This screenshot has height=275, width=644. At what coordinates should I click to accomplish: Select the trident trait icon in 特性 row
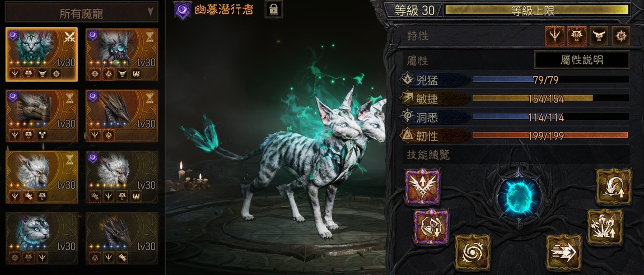coord(554,36)
